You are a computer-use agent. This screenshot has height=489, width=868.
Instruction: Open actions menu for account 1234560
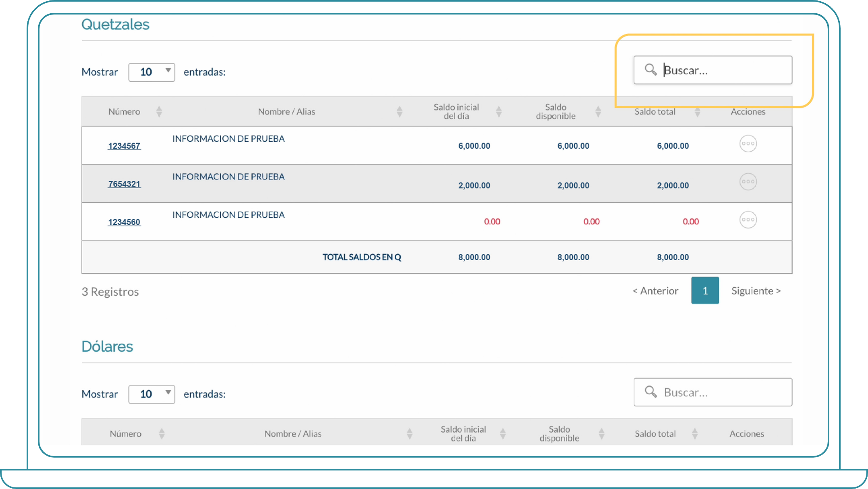click(x=748, y=220)
